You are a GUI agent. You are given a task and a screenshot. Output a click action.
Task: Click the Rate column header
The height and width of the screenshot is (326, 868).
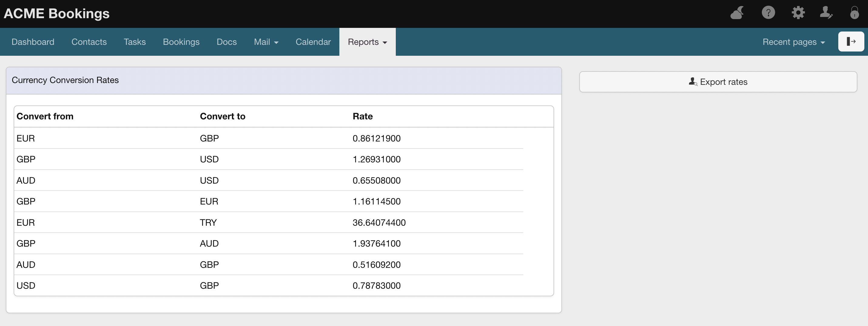click(362, 116)
